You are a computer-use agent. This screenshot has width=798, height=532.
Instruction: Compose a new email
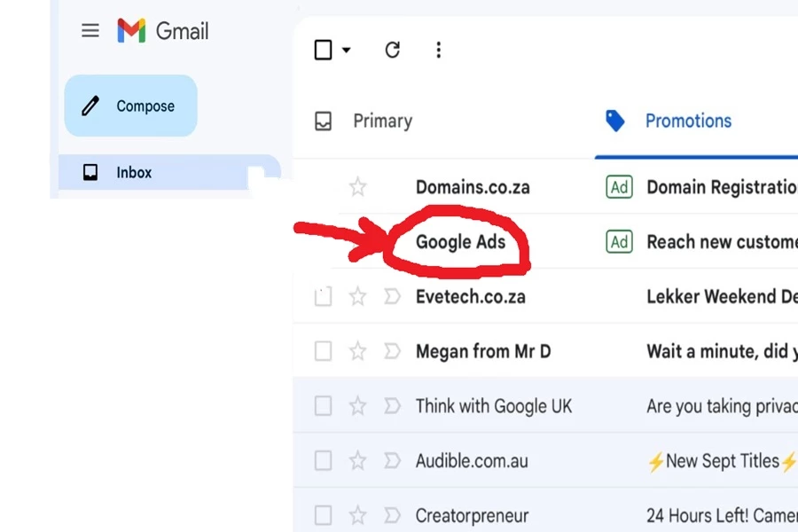click(131, 106)
